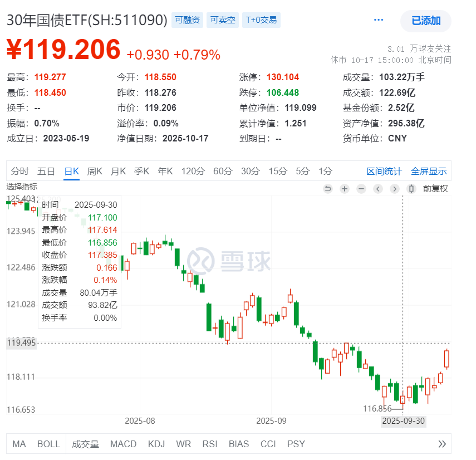
Task: Open the 前复权 adjustment dropdown
Action: click(x=435, y=189)
